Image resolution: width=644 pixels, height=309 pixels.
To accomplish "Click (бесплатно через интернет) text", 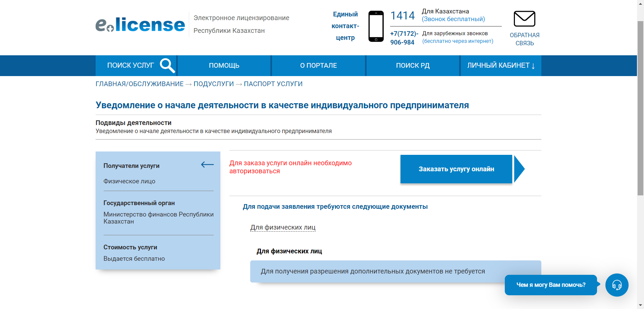I will (458, 41).
